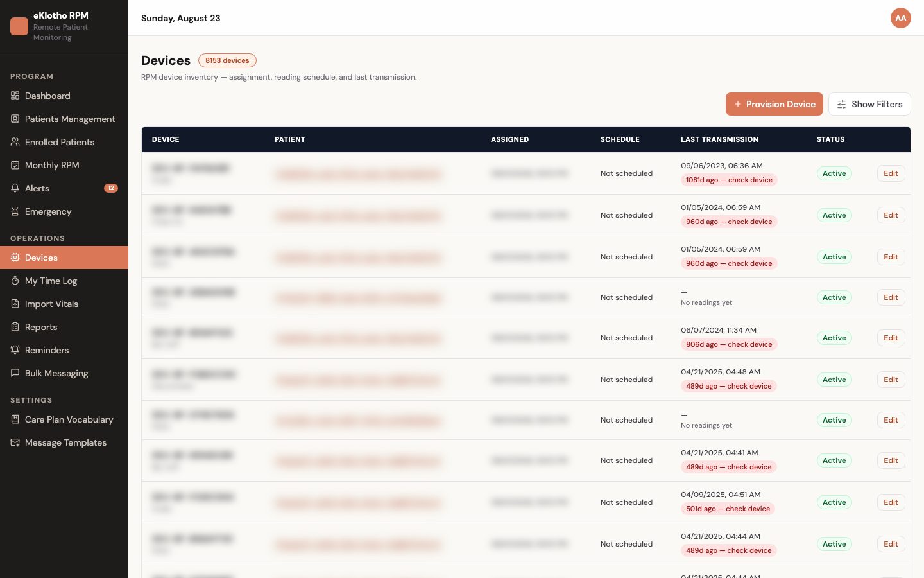This screenshot has height=578, width=924.
Task: Go to Patients Management
Action: click(x=64, y=119)
